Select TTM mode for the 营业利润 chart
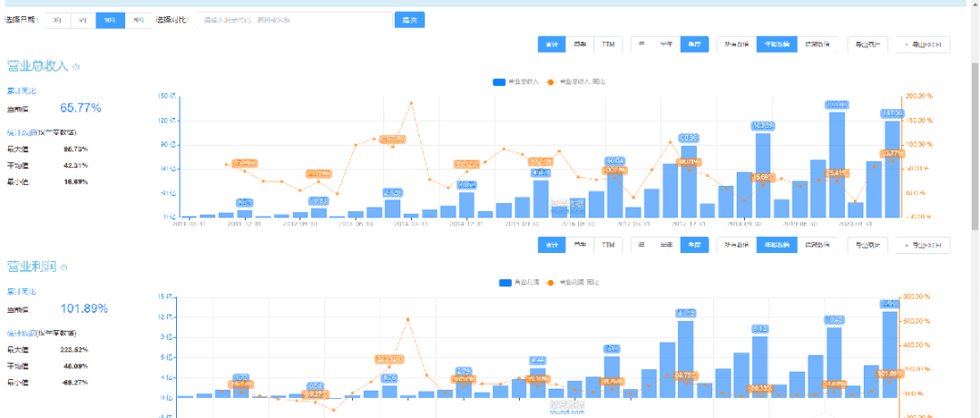980x418 pixels. [608, 245]
